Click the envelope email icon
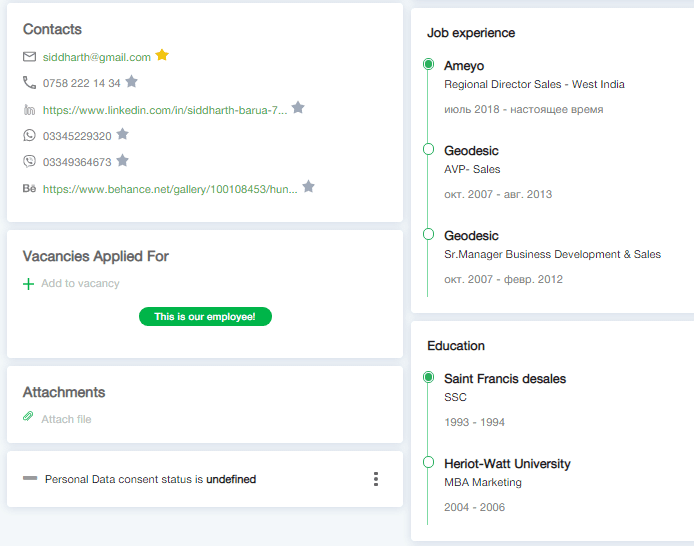This screenshot has height=546, width=694. click(29, 57)
